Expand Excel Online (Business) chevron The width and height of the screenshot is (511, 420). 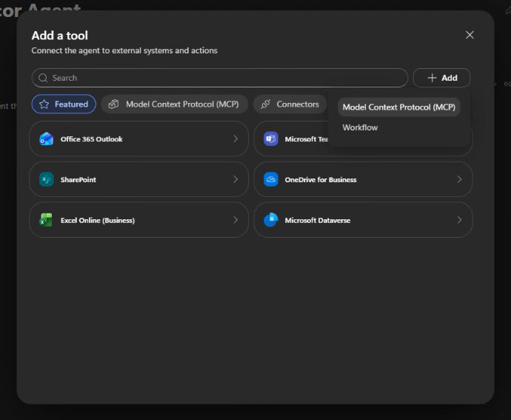click(236, 220)
